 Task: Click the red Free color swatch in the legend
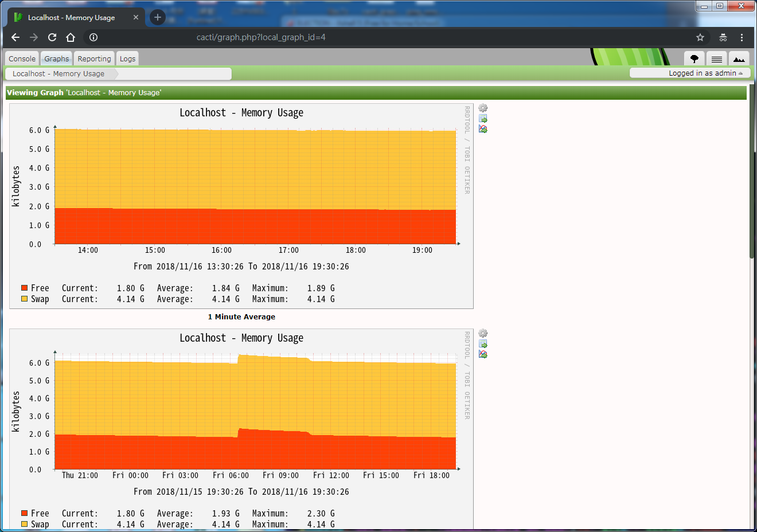coord(24,288)
